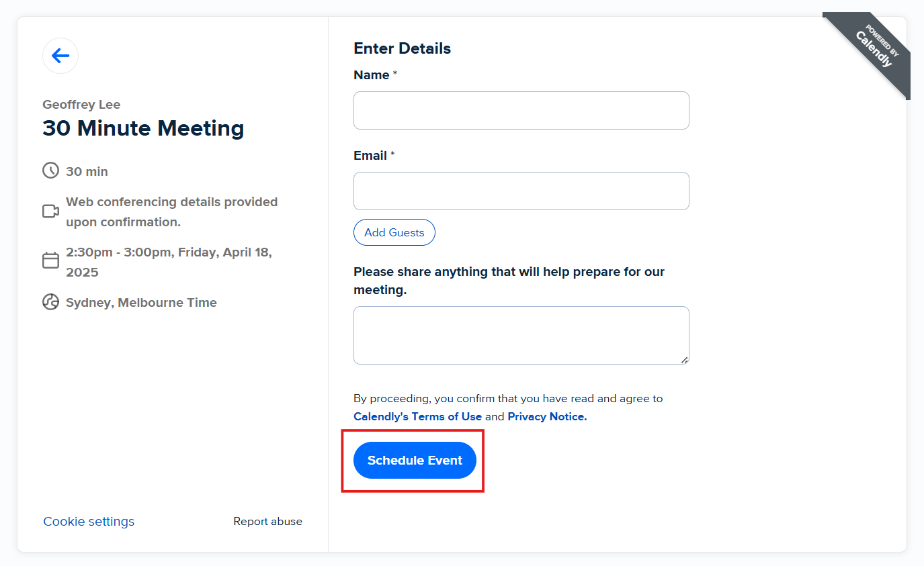The height and width of the screenshot is (566, 924).
Task: Click the Report abuse link
Action: coord(268,522)
